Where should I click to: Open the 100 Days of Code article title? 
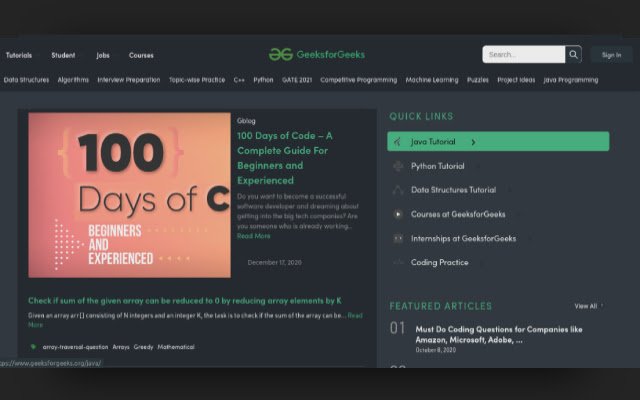tap(285, 158)
